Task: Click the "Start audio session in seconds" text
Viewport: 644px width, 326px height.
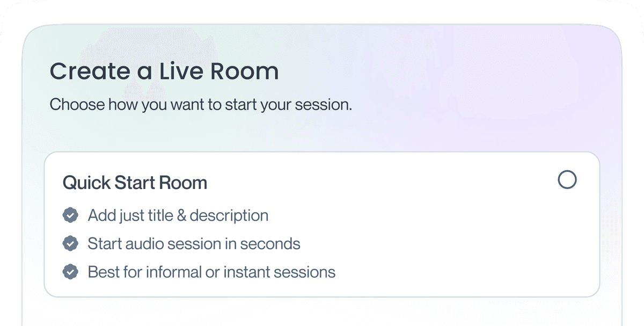Action: point(194,244)
